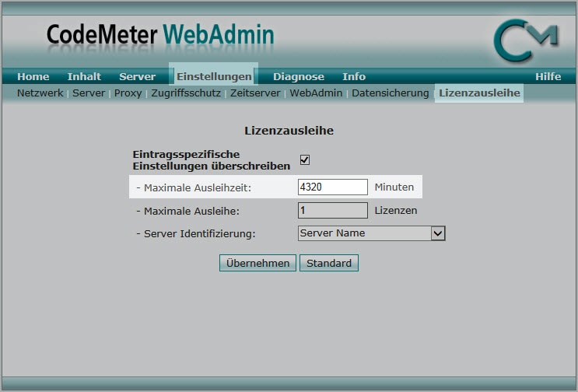Screen dimensions: 578x392
Task: Open the Inhalt menu
Action: click(84, 77)
